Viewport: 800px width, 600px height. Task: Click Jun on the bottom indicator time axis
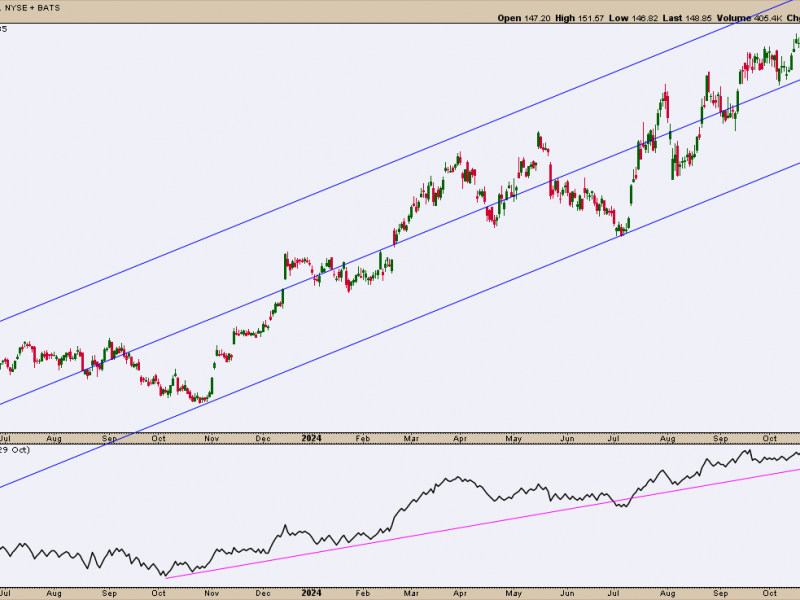point(567,593)
